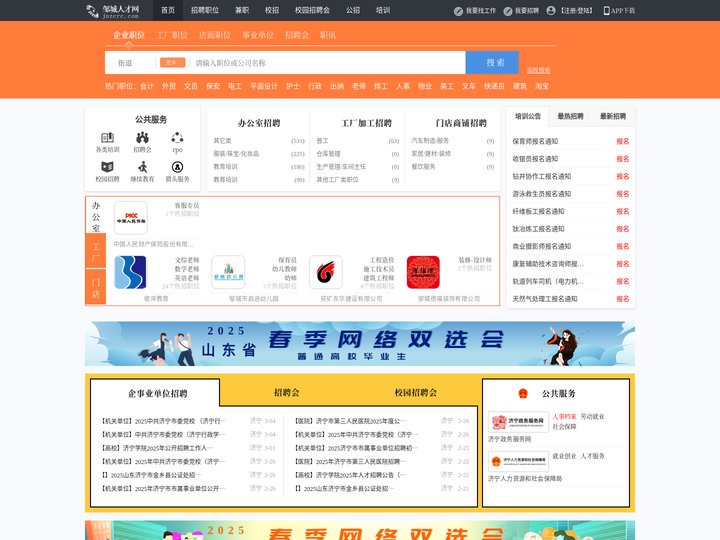Viewport: 720px width, 540px height.
Task: Switch to the 事业单位 search tab
Action: 258,35
